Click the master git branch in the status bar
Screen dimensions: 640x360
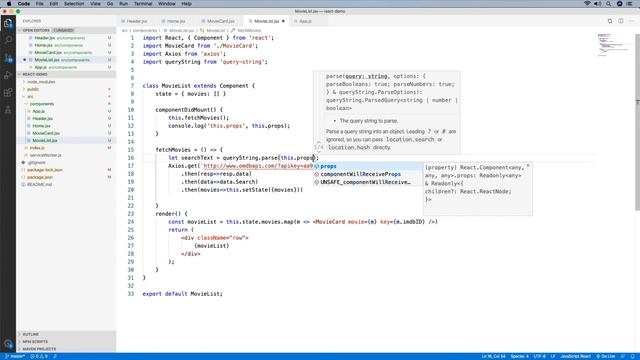tap(15, 356)
